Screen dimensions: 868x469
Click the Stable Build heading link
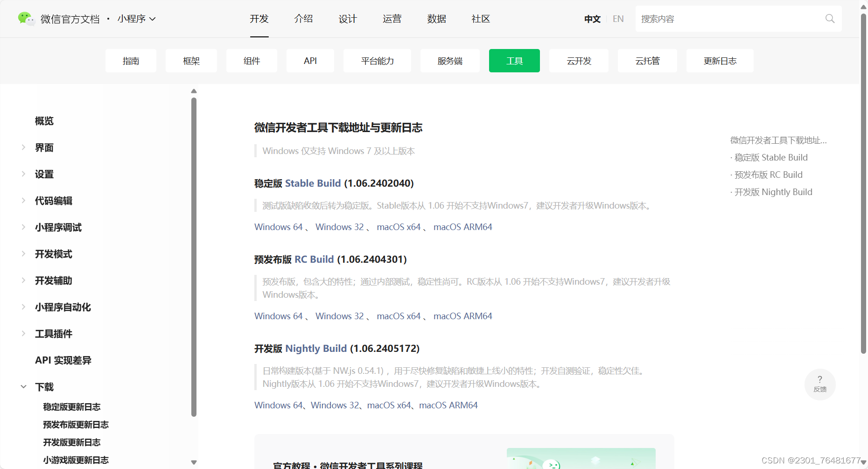coord(313,183)
